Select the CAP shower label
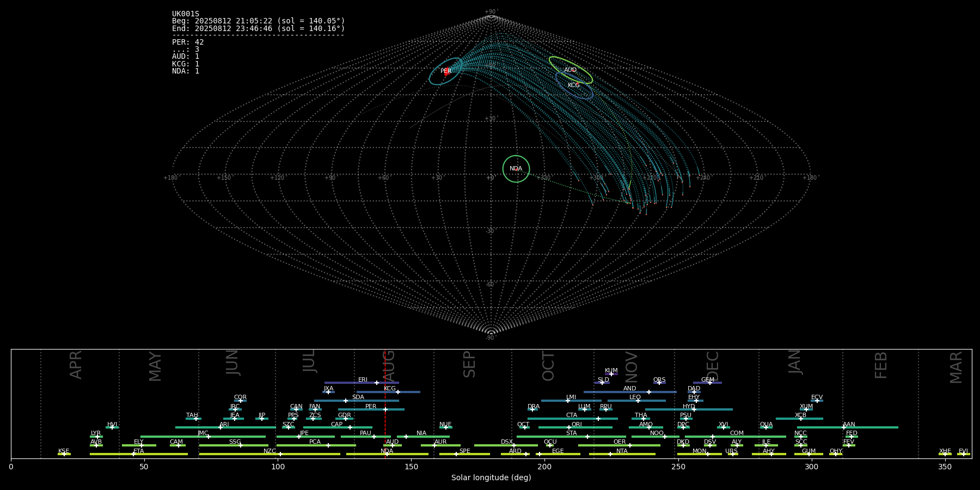Screen dimensions: 980x490 337,425
